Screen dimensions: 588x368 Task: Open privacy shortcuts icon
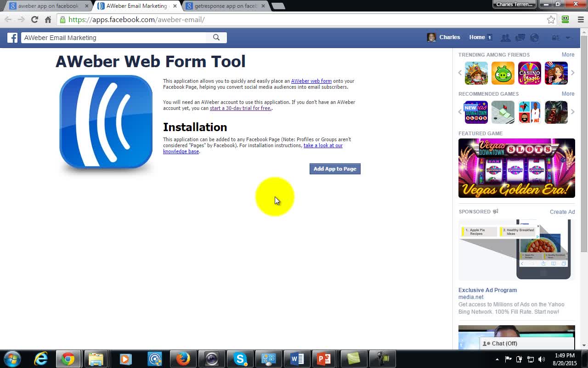coord(556,38)
